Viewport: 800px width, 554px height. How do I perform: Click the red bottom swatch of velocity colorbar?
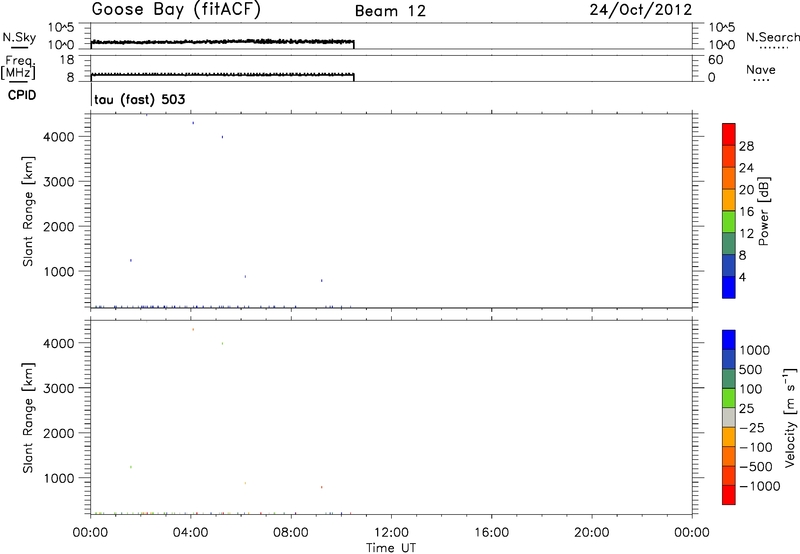pyautogui.click(x=729, y=495)
